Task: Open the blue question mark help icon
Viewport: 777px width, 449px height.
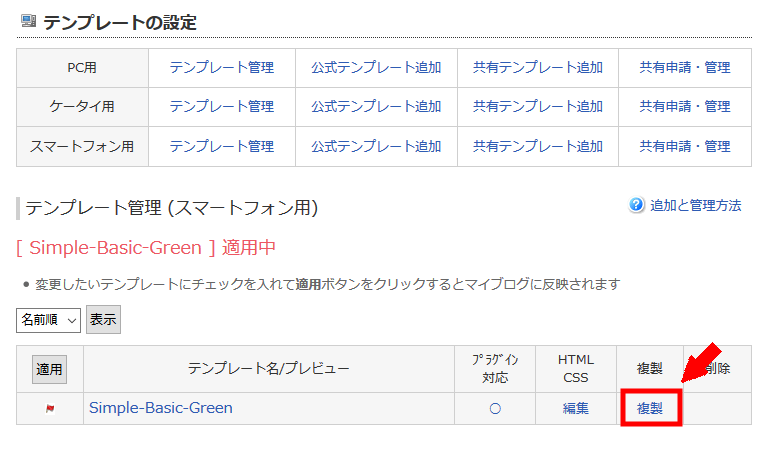Action: [636, 205]
